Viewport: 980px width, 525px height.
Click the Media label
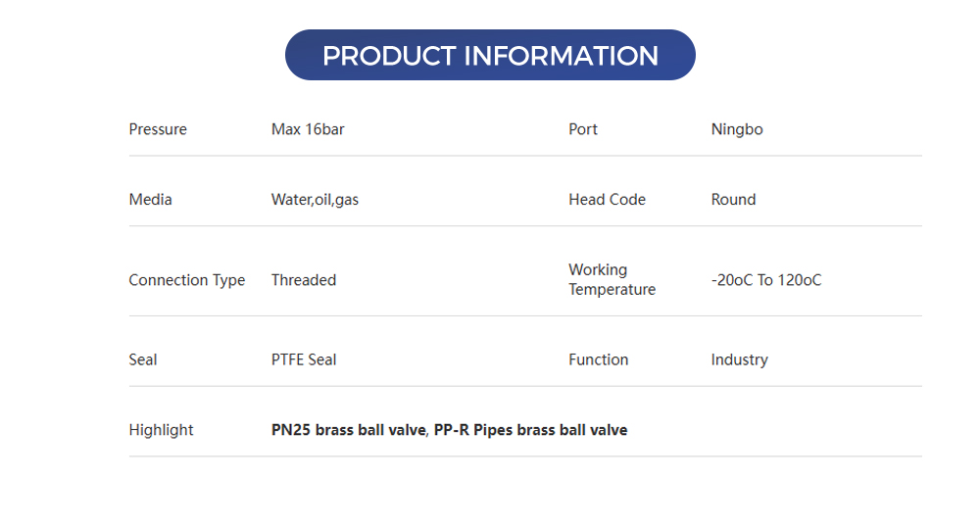point(151,200)
